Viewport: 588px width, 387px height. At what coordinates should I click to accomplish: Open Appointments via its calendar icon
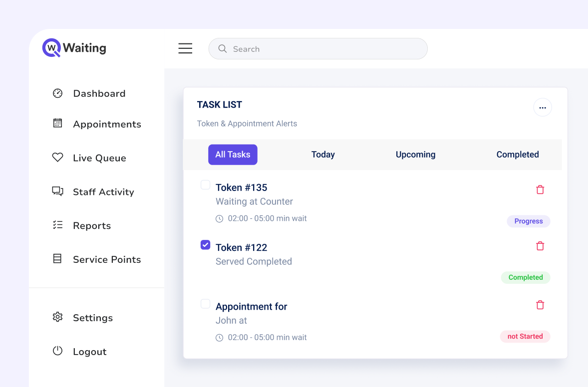(58, 123)
